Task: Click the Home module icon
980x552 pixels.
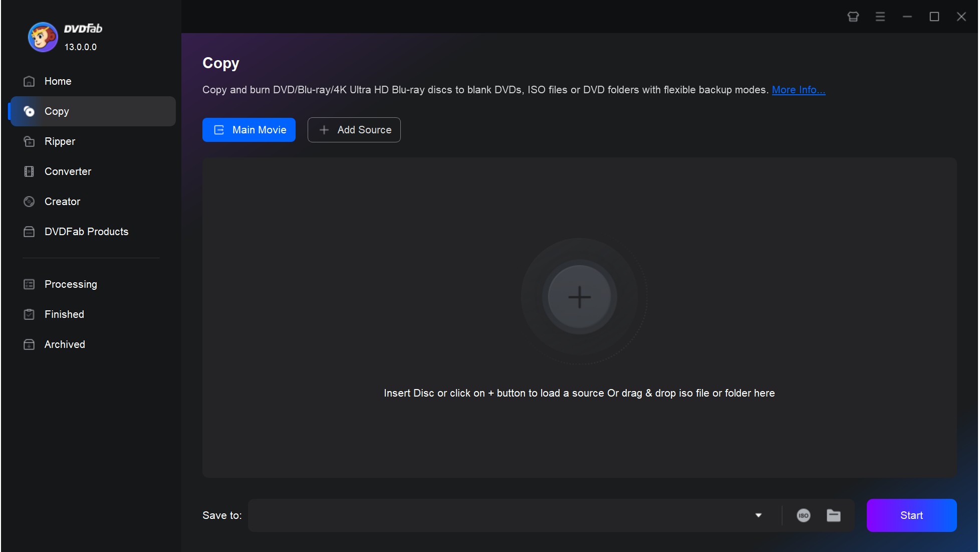Action: (x=29, y=81)
